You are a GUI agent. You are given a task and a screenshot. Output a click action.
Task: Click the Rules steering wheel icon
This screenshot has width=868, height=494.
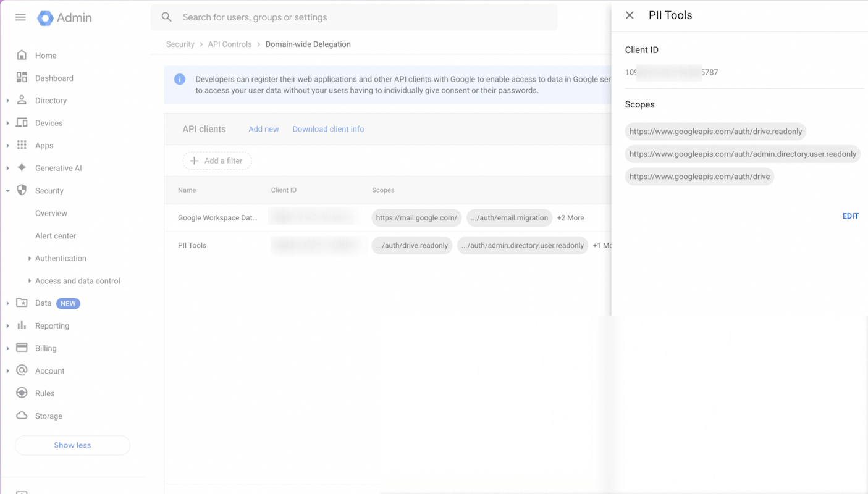22,393
